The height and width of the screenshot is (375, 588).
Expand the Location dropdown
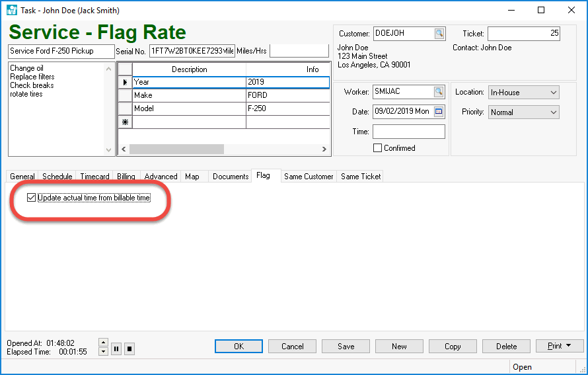[553, 93]
